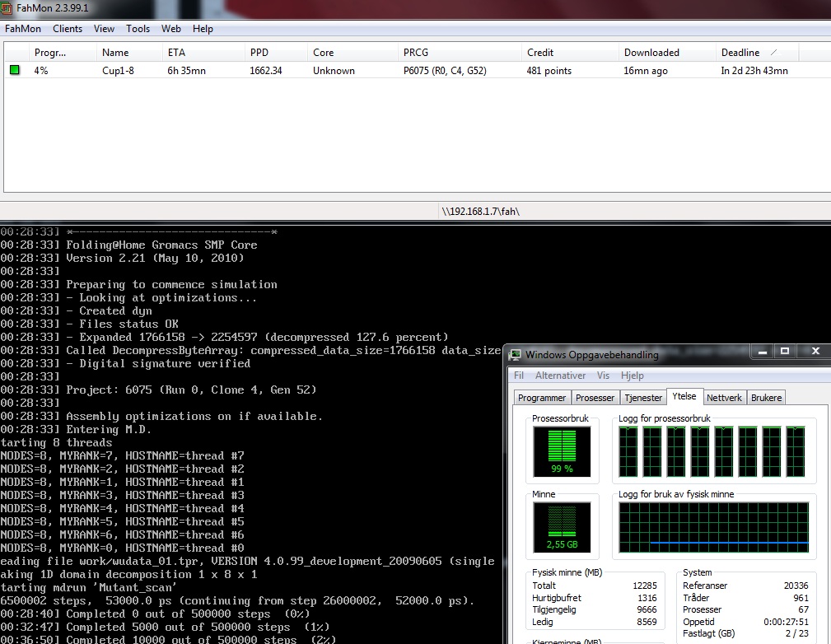Click the FahMon application icon in title bar
The height and width of the screenshot is (644, 831).
(x=7, y=7)
